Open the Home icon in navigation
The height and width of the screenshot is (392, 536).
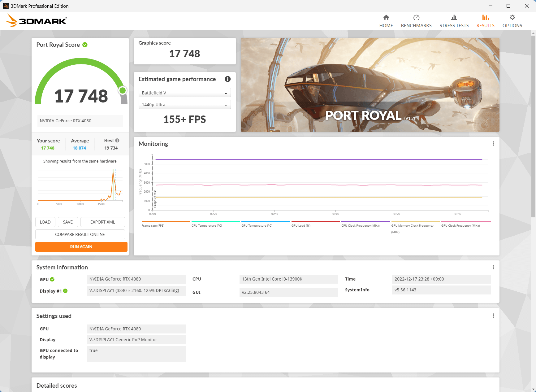(386, 18)
